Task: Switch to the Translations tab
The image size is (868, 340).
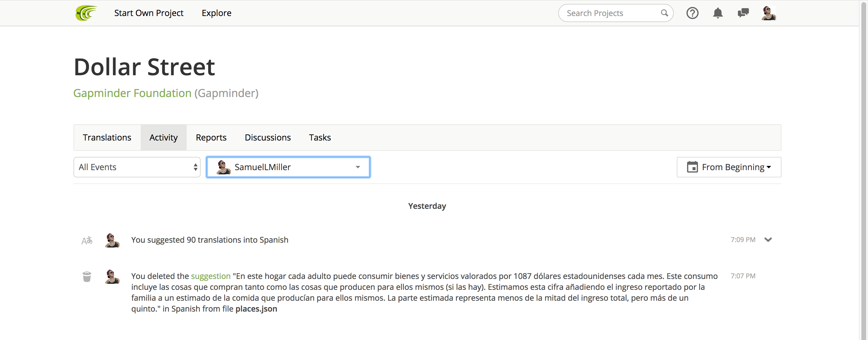Action: click(x=107, y=137)
